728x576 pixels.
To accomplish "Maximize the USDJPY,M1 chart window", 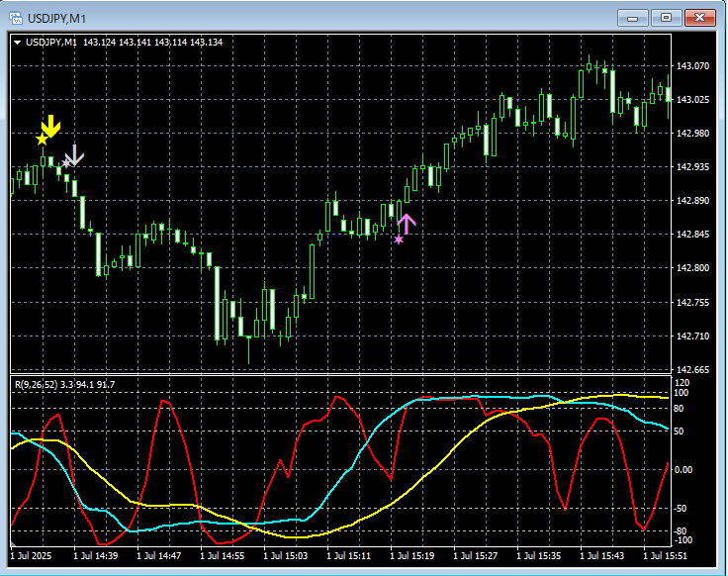I will (666, 18).
